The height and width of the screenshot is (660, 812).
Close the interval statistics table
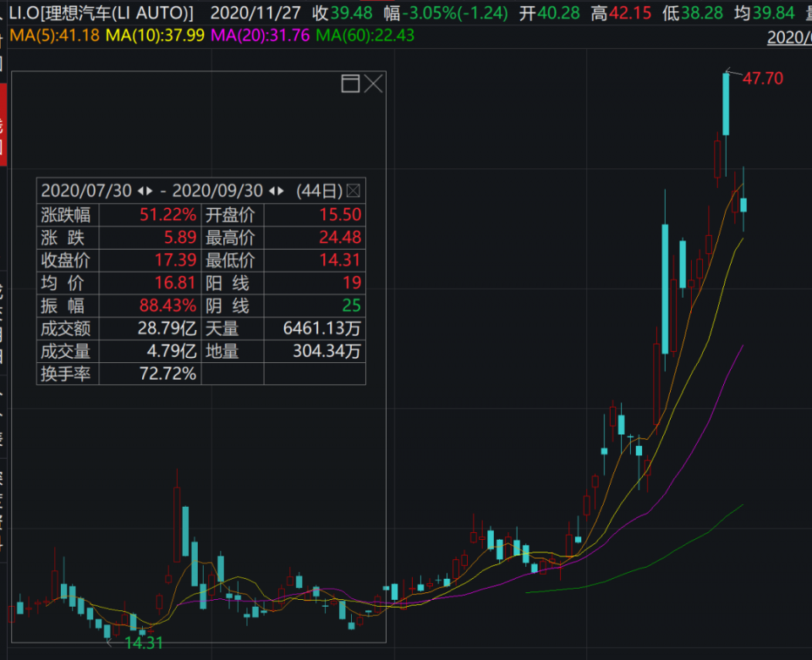click(354, 190)
